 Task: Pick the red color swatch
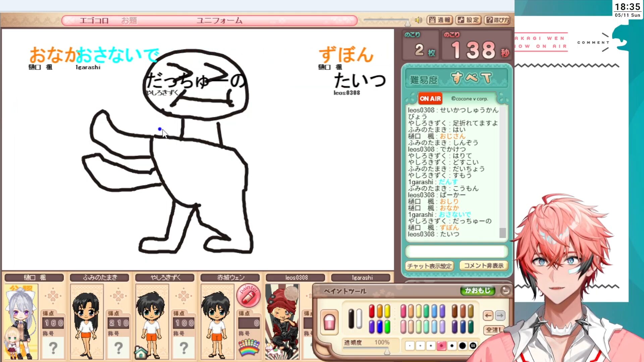[372, 311]
